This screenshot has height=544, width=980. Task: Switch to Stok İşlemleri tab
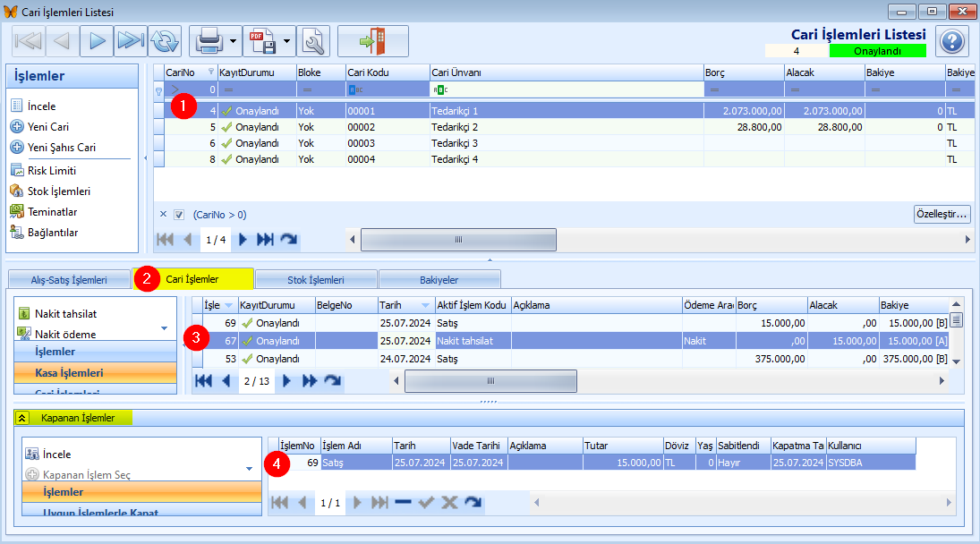click(x=316, y=280)
